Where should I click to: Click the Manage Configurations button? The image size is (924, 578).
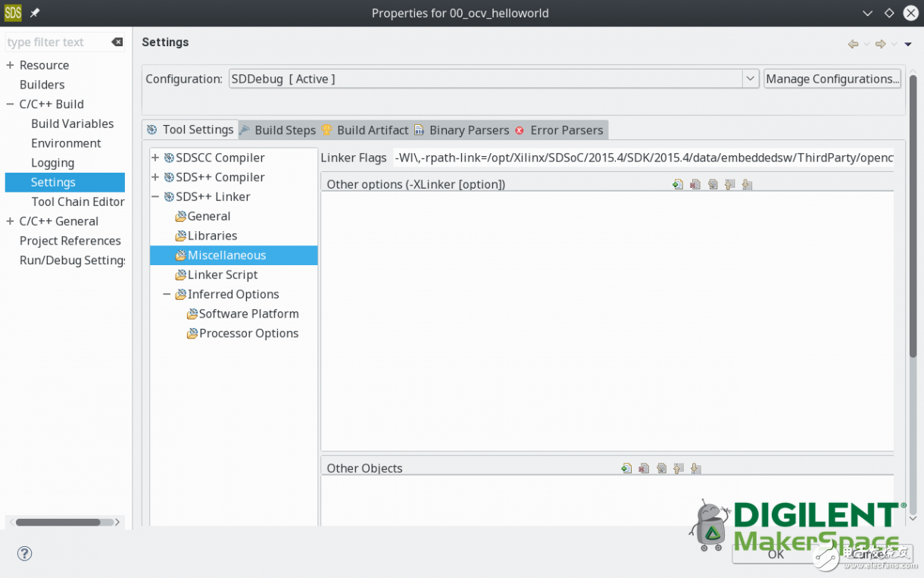tap(832, 79)
